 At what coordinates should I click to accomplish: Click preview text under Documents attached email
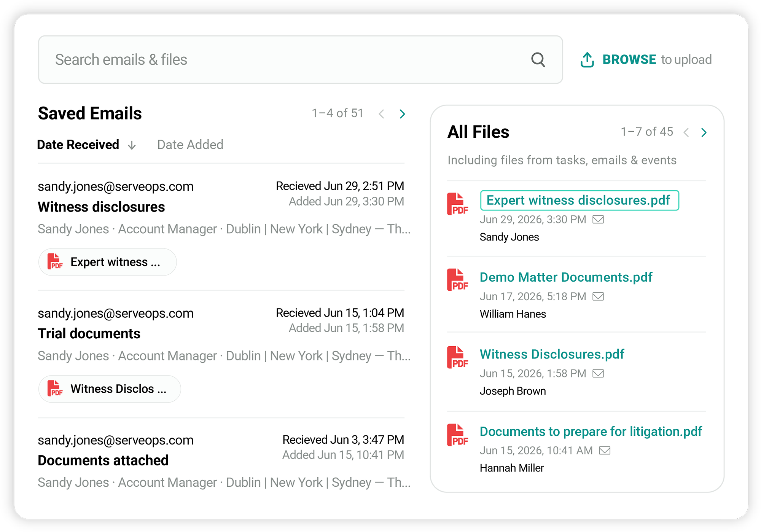(x=224, y=483)
